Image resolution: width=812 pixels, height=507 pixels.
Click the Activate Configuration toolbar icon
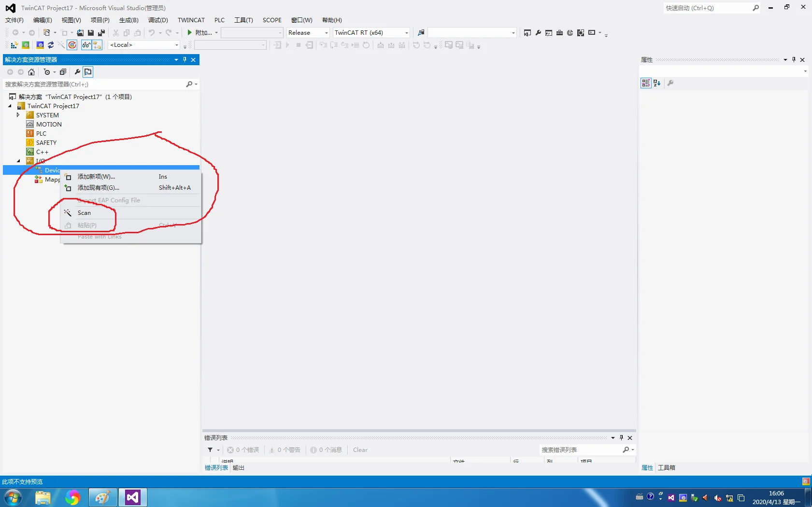pos(14,45)
